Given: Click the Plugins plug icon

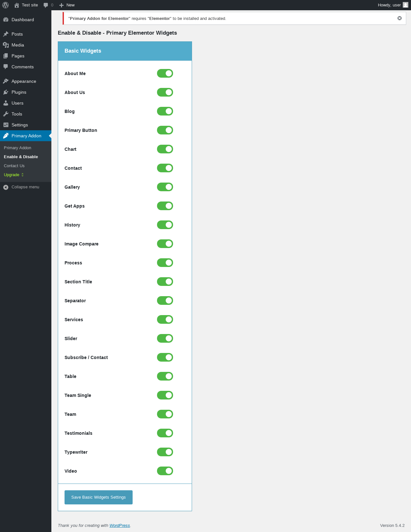Looking at the screenshot, I should pos(6,92).
